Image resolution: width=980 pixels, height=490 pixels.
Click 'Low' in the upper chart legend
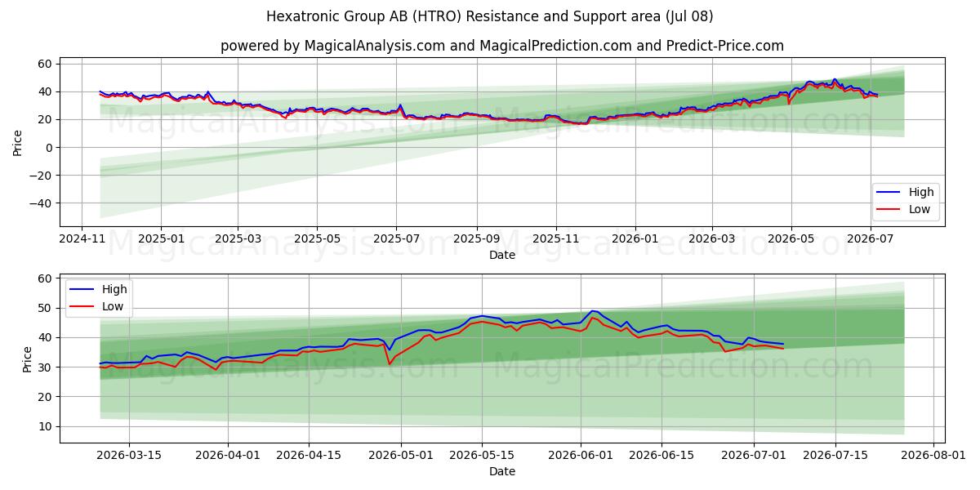[920, 210]
